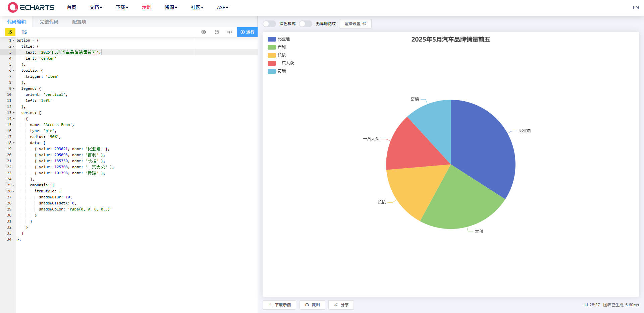
Task: Expand the ASF dropdown menu
Action: [223, 7]
